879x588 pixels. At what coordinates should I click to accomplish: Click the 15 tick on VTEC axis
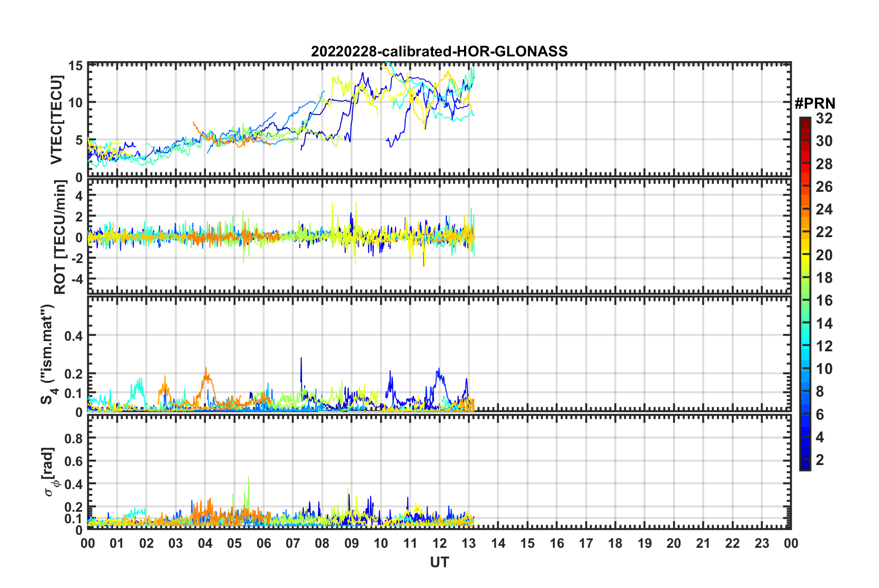pyautogui.click(x=76, y=66)
